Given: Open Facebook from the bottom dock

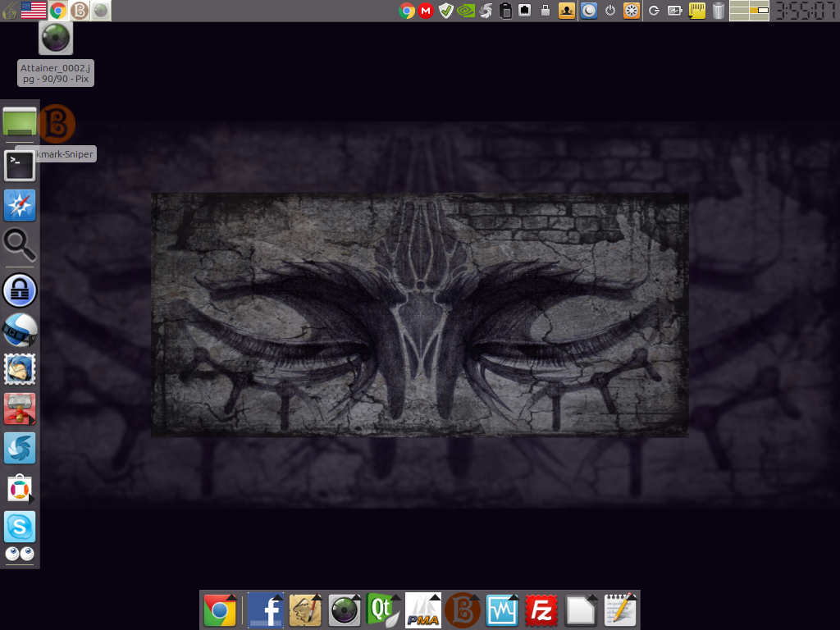Looking at the screenshot, I should [x=266, y=610].
